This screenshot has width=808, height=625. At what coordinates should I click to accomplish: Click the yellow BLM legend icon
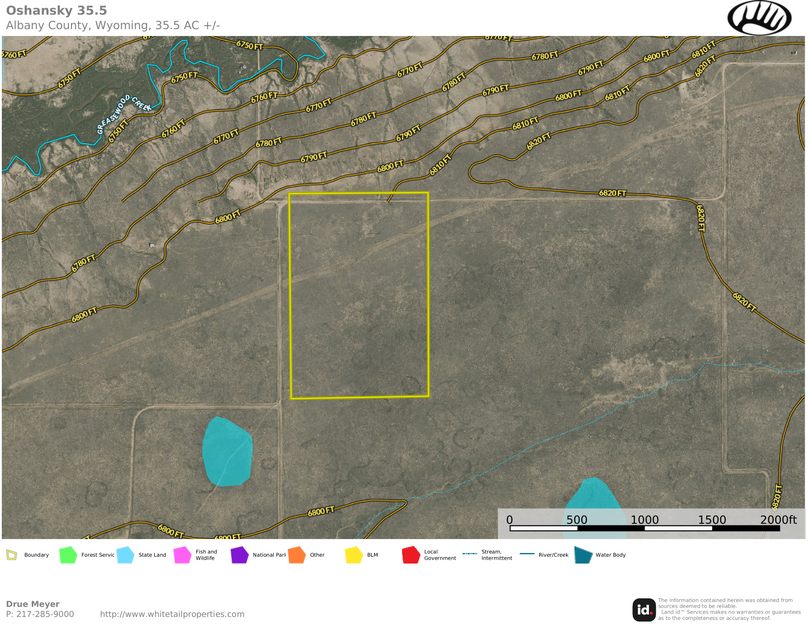point(353,555)
